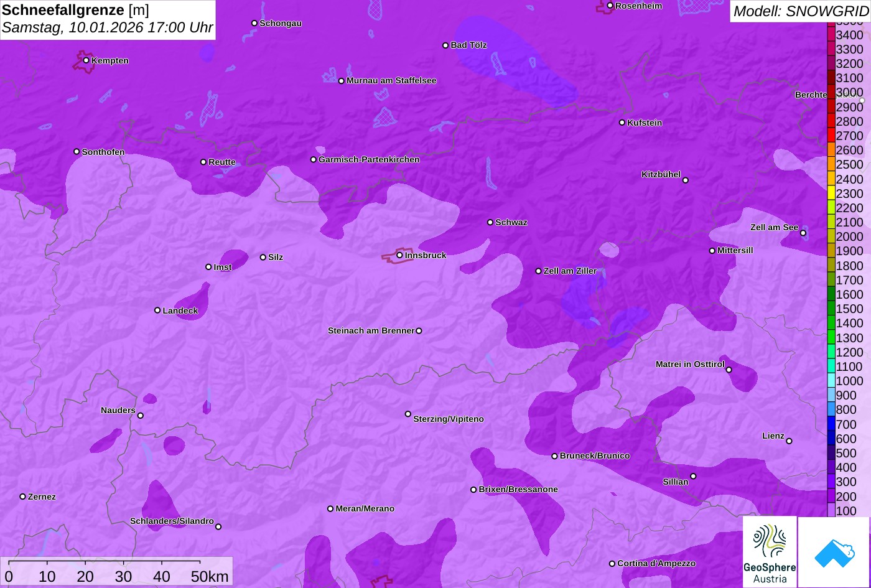Click the 'Brixen/Bressanone' label

click(x=518, y=490)
